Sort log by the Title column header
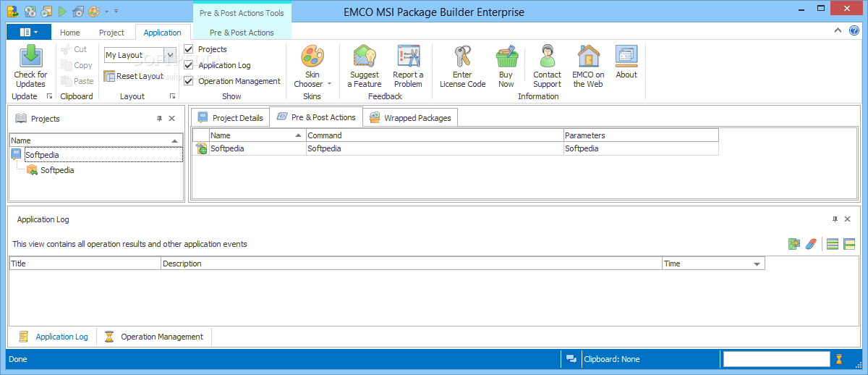This screenshot has width=868, height=375. 85,264
